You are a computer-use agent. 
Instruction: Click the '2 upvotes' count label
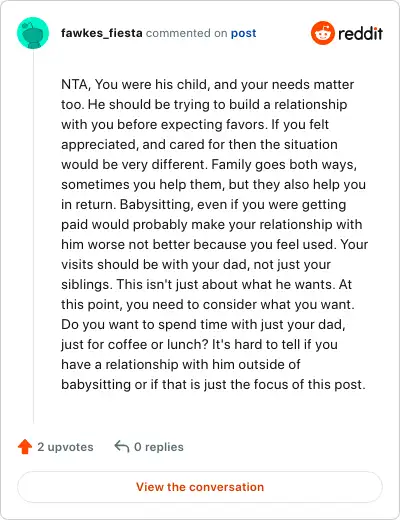[x=65, y=447]
